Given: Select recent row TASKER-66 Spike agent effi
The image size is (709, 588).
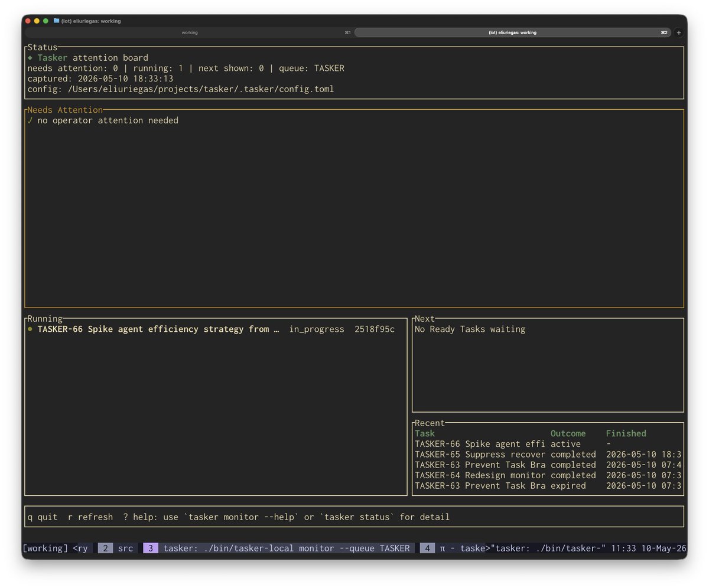Looking at the screenshot, I should point(548,444).
